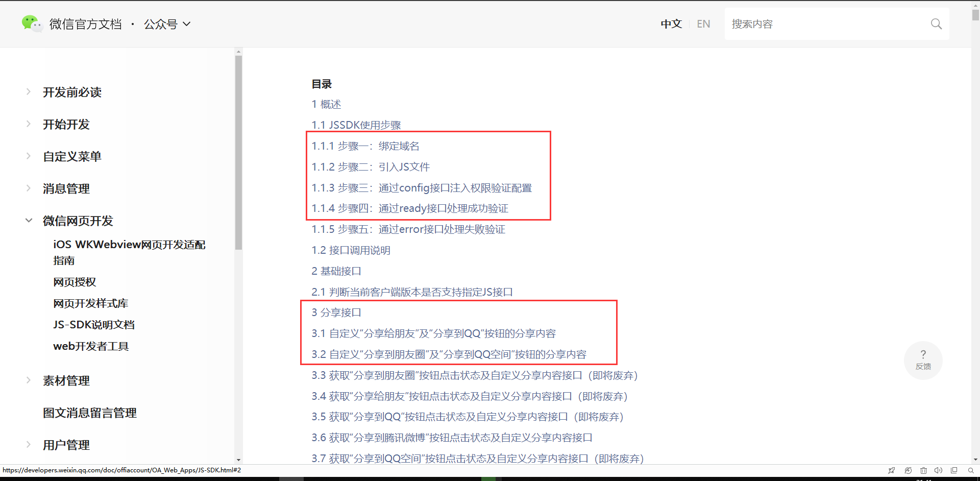Jump to 1.2 接口调用说明
Image resolution: width=980 pixels, height=481 pixels.
coord(351,251)
